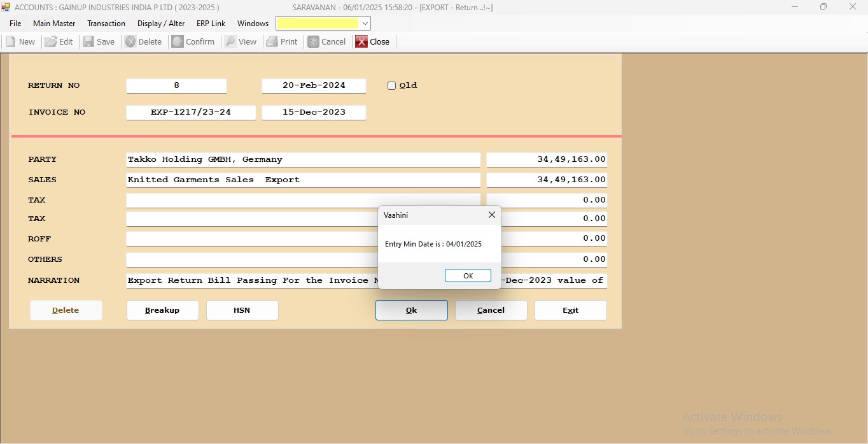Click the Exit button on the form
868x444 pixels.
pos(570,310)
